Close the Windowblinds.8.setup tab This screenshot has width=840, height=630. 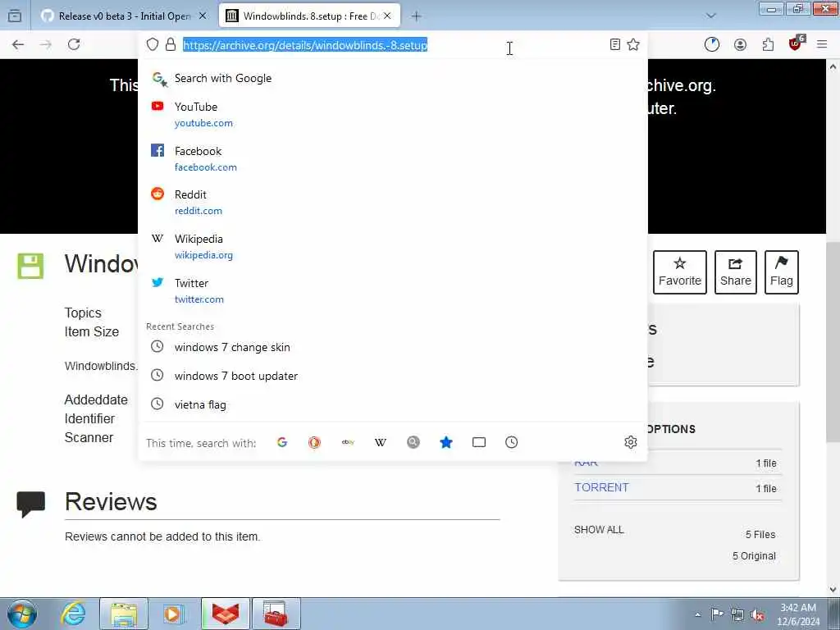(x=387, y=16)
